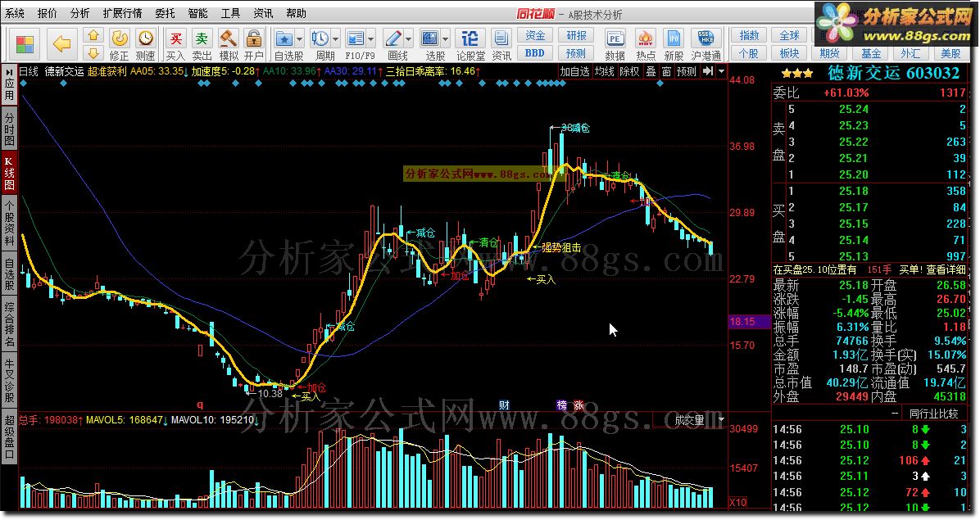Open the 自选股 star folder icon
980x520 pixels.
[x=284, y=38]
